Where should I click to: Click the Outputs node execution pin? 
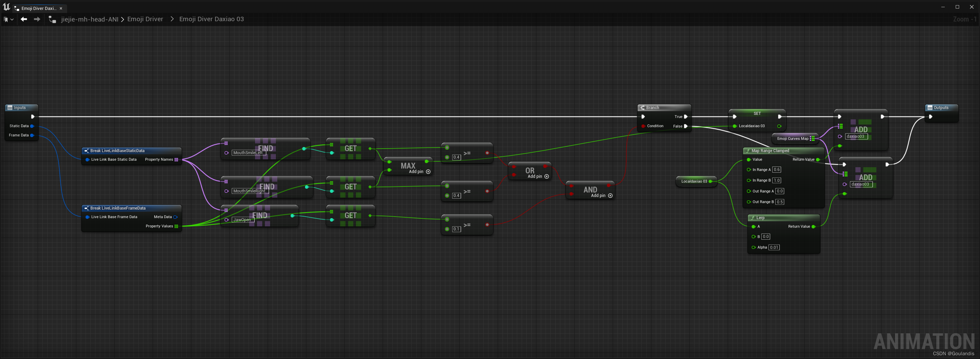coord(931,117)
